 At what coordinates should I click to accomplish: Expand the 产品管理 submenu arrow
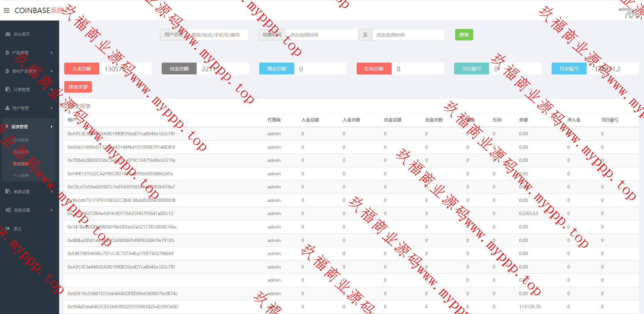click(x=51, y=53)
